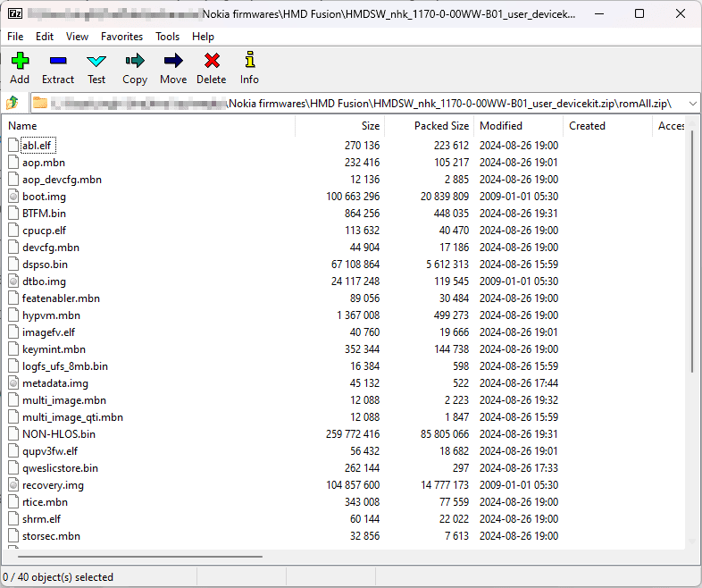Select the aop.mbn file name
Image resolution: width=702 pixels, height=588 pixels.
44,163
